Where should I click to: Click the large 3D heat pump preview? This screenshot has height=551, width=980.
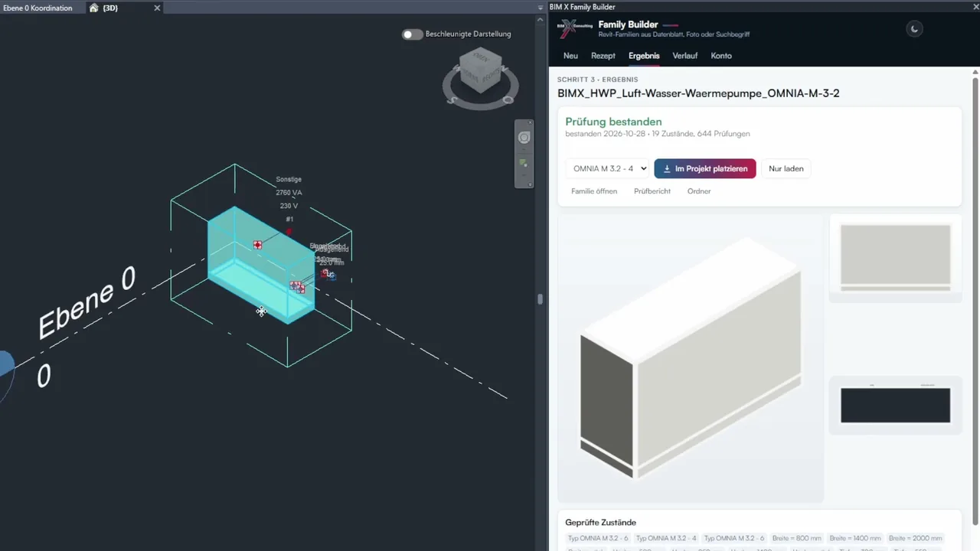691,358
